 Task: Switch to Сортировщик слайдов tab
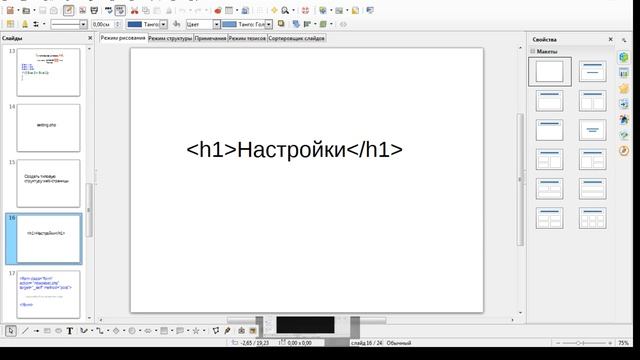point(296,38)
